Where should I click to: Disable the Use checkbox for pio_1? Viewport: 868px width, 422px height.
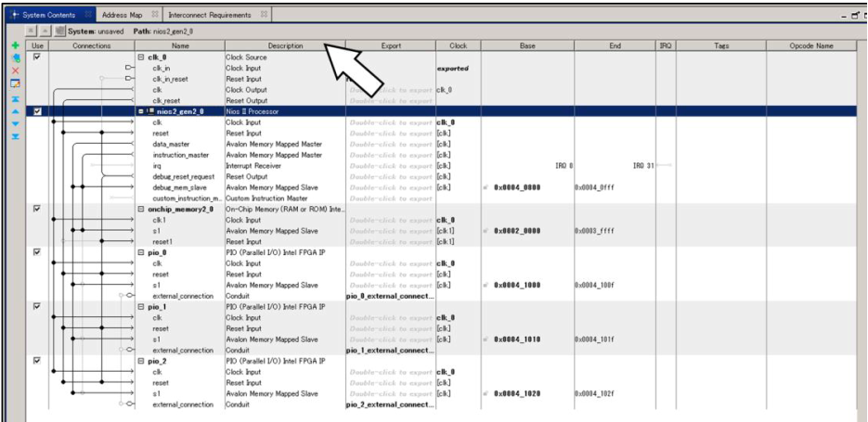pos(37,305)
